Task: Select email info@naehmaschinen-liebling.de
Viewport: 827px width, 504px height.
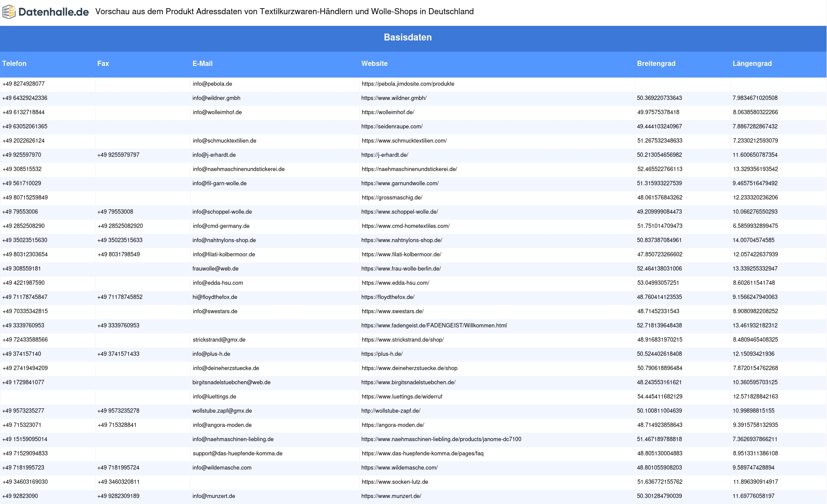Action: [x=233, y=439]
